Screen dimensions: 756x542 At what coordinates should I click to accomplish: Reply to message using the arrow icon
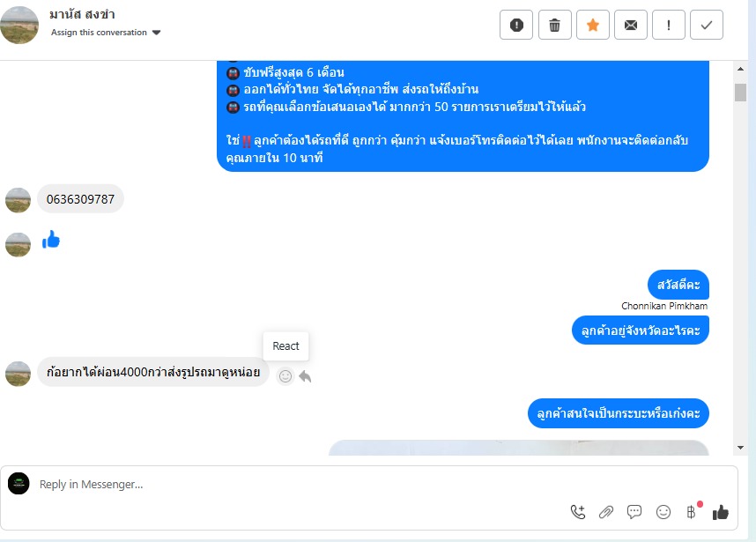coord(305,376)
